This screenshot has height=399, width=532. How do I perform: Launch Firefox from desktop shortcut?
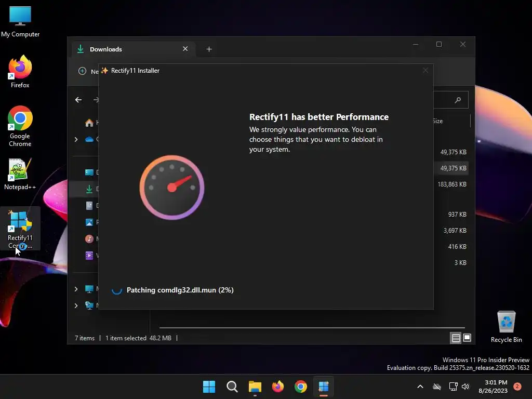pyautogui.click(x=20, y=72)
